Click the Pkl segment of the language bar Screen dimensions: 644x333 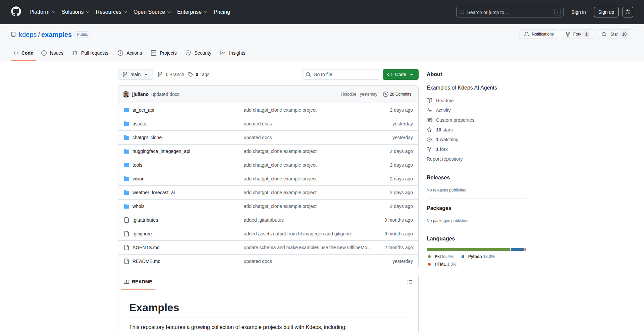click(x=468, y=249)
